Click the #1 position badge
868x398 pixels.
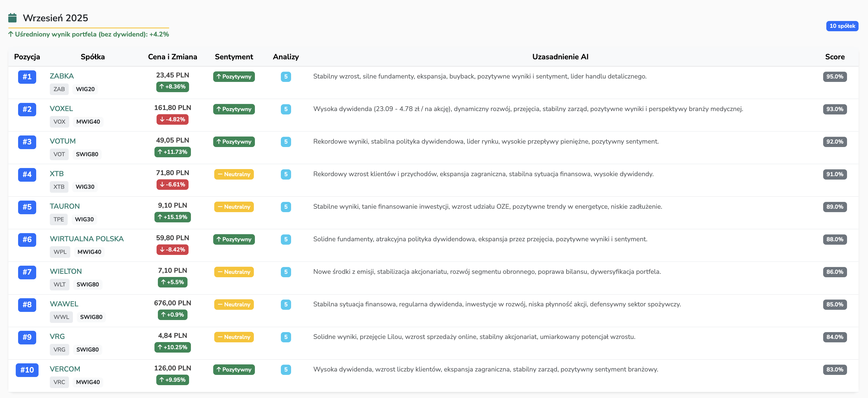point(27,77)
